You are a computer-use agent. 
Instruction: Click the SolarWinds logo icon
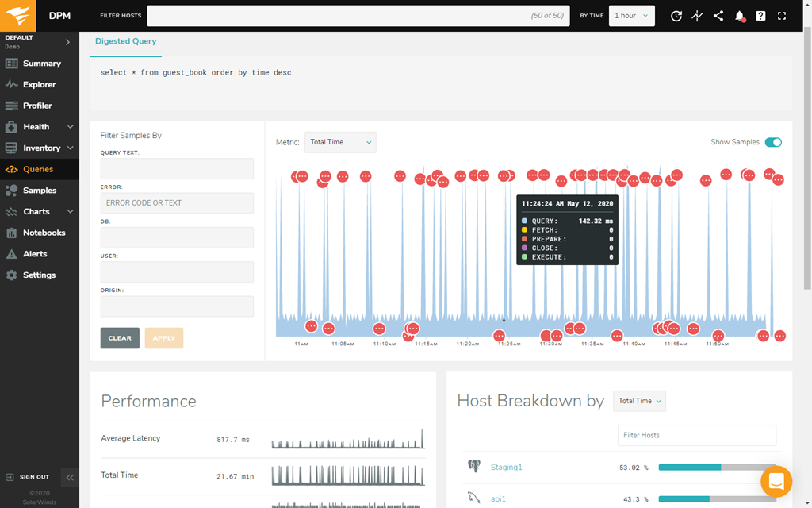coord(19,15)
